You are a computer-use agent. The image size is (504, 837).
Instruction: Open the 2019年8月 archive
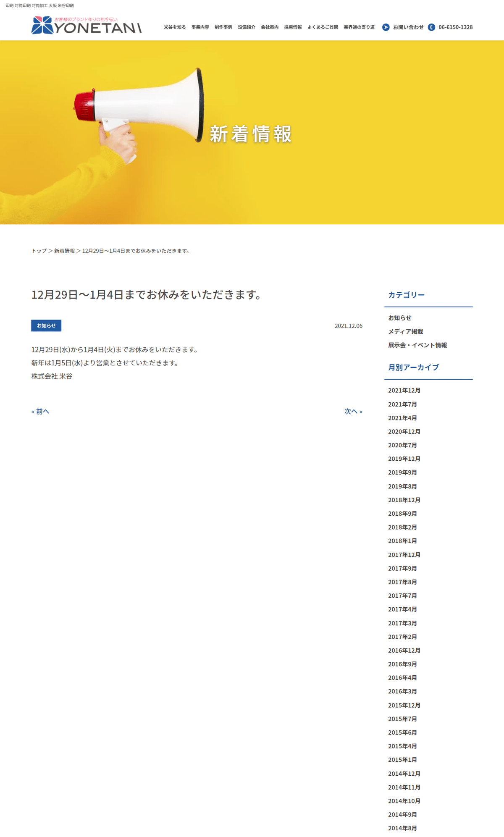click(x=402, y=486)
